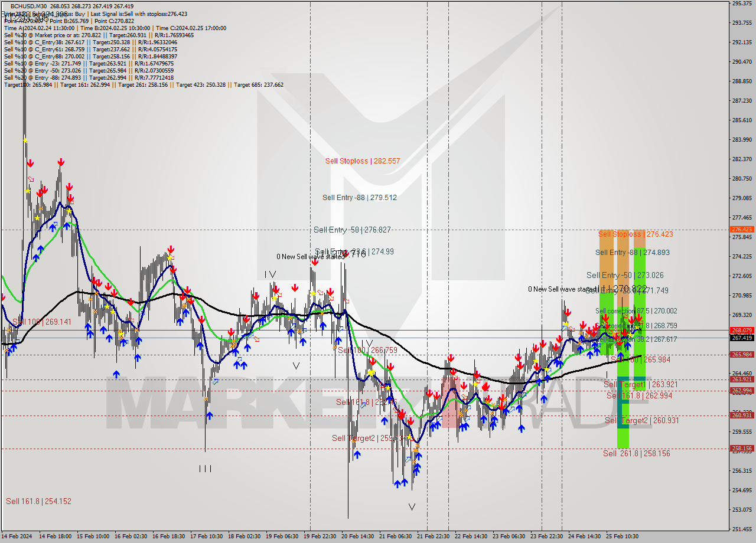The image size is (756, 543).
Task: Click the '23 Feb 22:30' time axis label
Action: (546, 537)
